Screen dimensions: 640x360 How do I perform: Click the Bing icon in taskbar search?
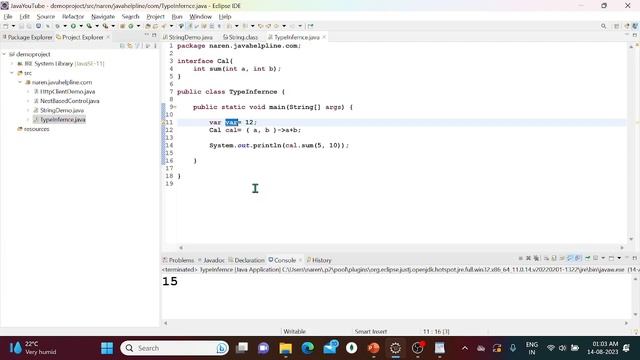[222, 348]
